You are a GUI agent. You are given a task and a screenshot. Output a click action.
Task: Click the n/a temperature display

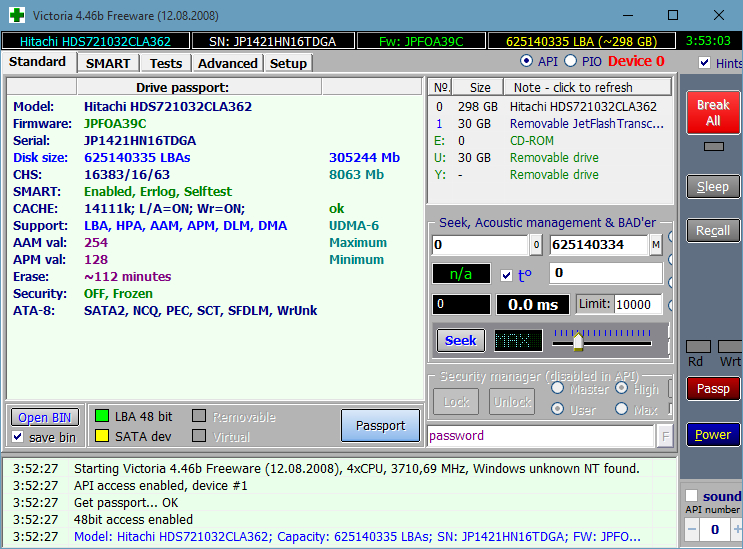click(461, 274)
